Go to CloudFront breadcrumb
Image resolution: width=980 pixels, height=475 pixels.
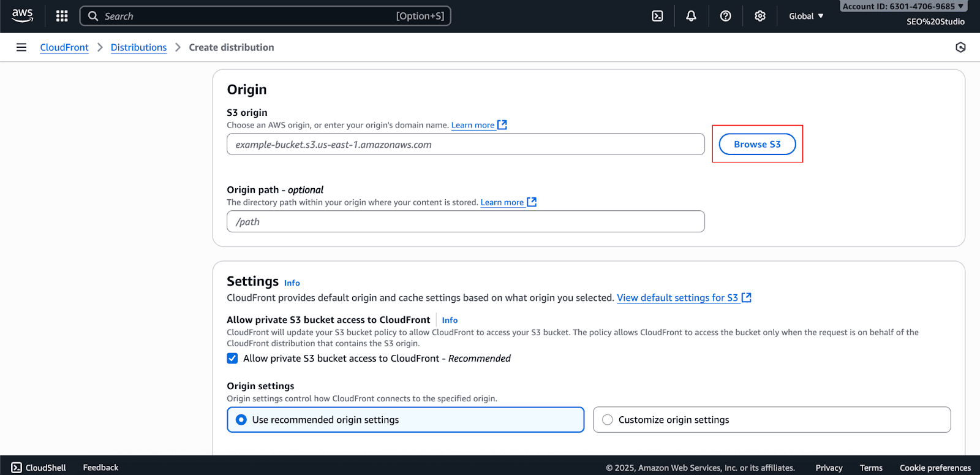[64, 47]
